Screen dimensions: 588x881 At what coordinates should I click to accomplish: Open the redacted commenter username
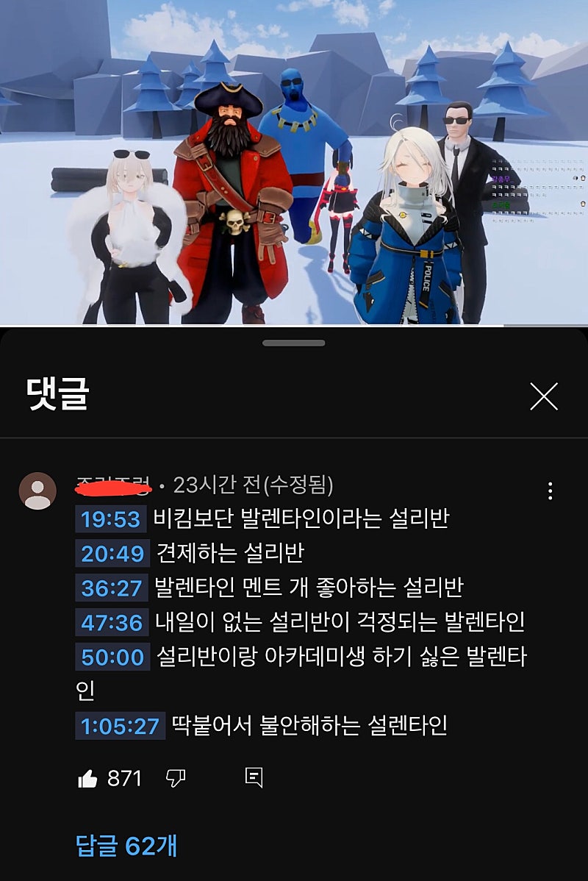(113, 485)
